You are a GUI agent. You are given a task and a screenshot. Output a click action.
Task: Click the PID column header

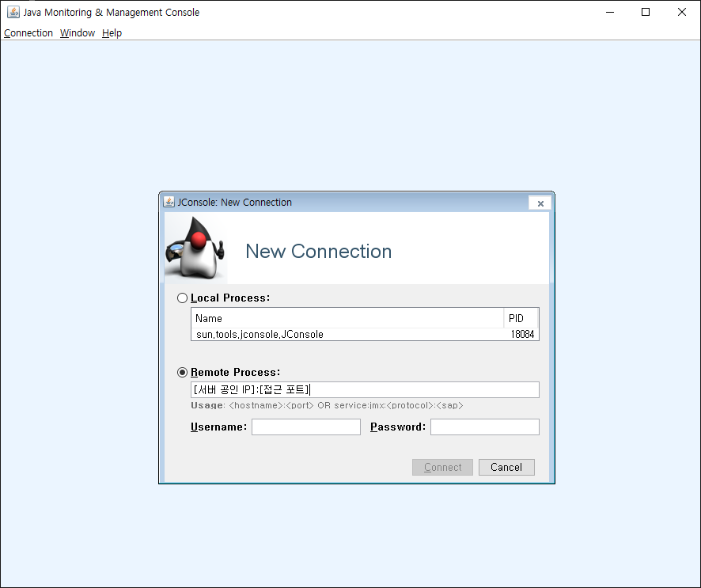point(521,318)
